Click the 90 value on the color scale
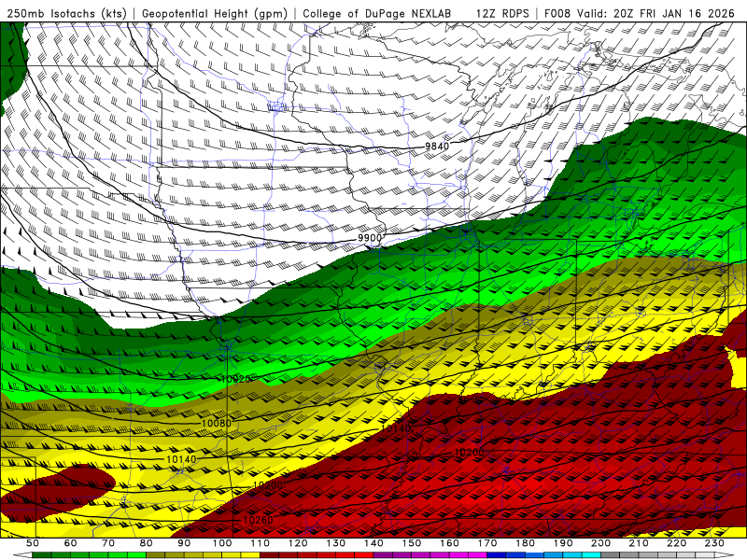Screen dimensions: 747x560 click(184, 543)
